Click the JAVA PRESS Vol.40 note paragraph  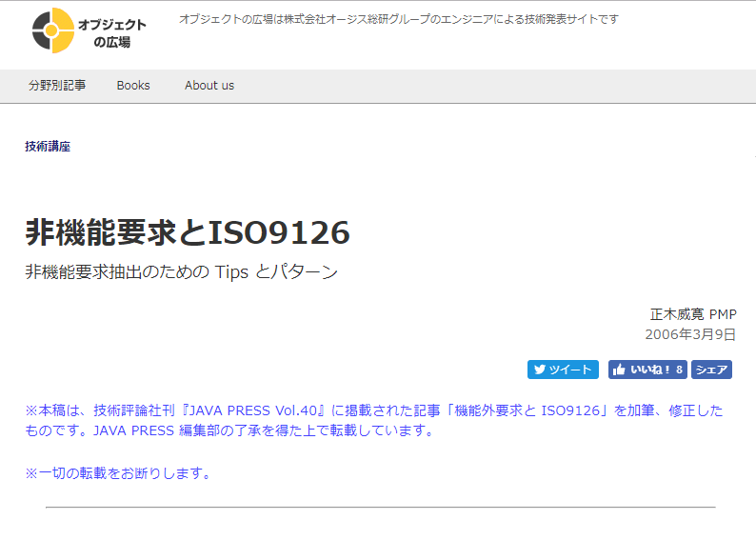pos(374,420)
